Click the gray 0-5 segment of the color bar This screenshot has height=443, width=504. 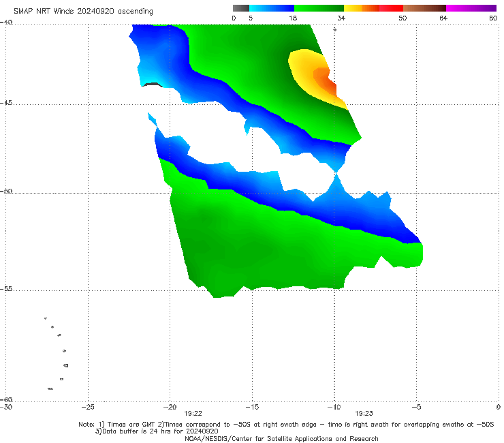coord(241,8)
